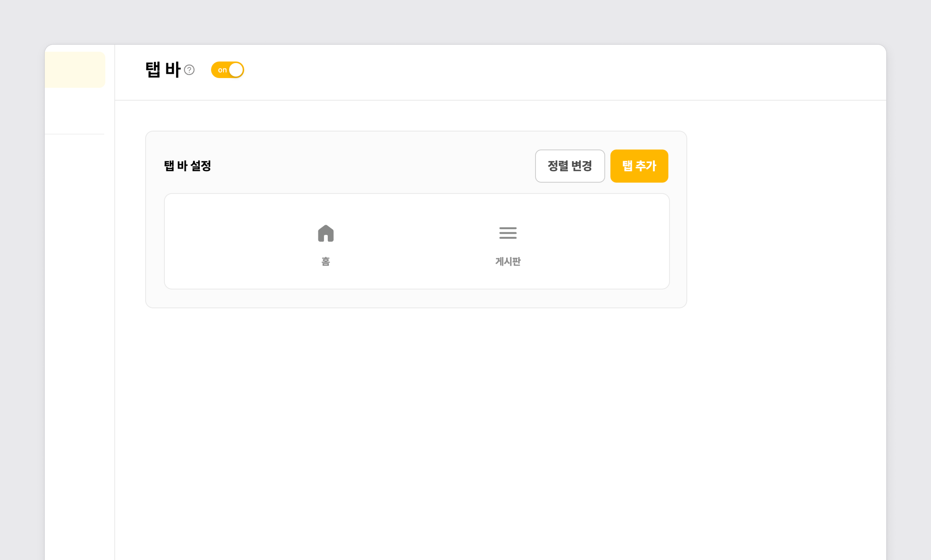Click the question mark help icon
This screenshot has width=931, height=560.
point(189,70)
